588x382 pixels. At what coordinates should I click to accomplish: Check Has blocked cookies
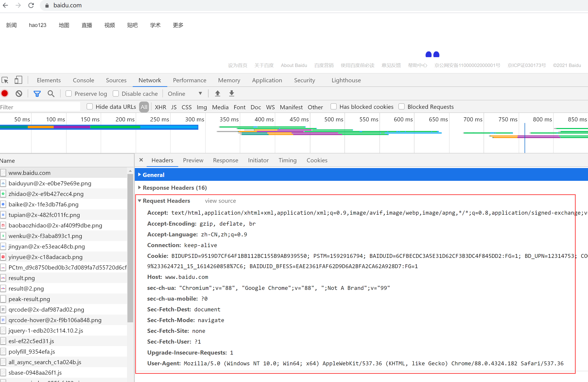point(334,107)
